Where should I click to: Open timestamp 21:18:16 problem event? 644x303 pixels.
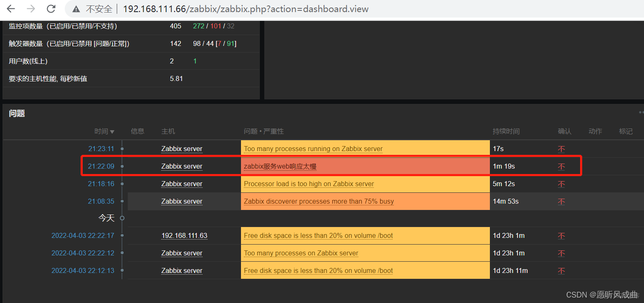101,184
